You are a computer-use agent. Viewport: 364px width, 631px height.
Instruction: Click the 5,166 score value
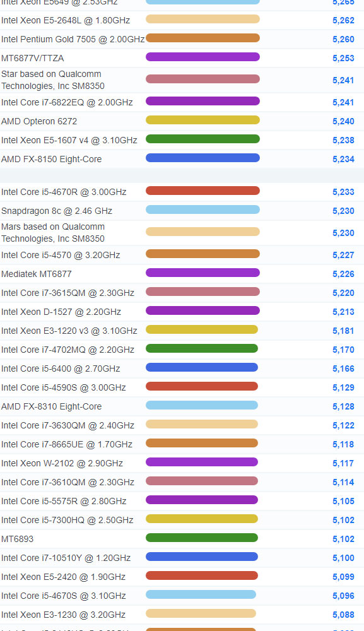[x=343, y=369]
